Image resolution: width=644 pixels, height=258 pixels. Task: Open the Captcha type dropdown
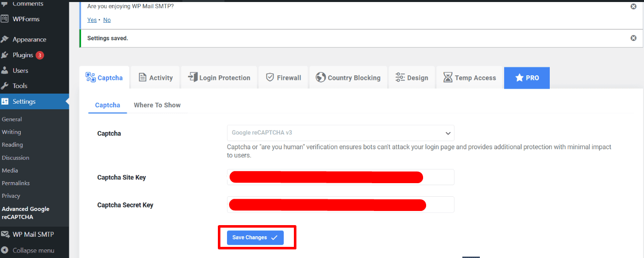[x=340, y=133]
